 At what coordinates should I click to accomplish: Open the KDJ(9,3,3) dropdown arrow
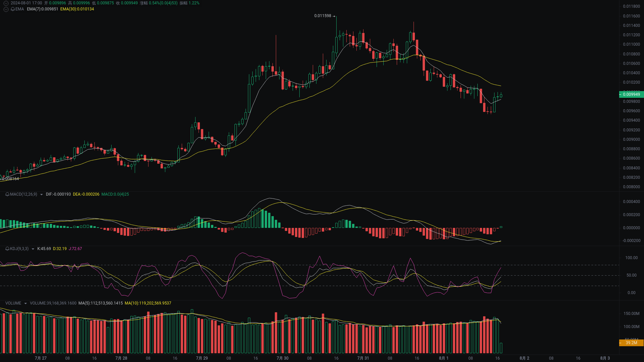coord(33,249)
